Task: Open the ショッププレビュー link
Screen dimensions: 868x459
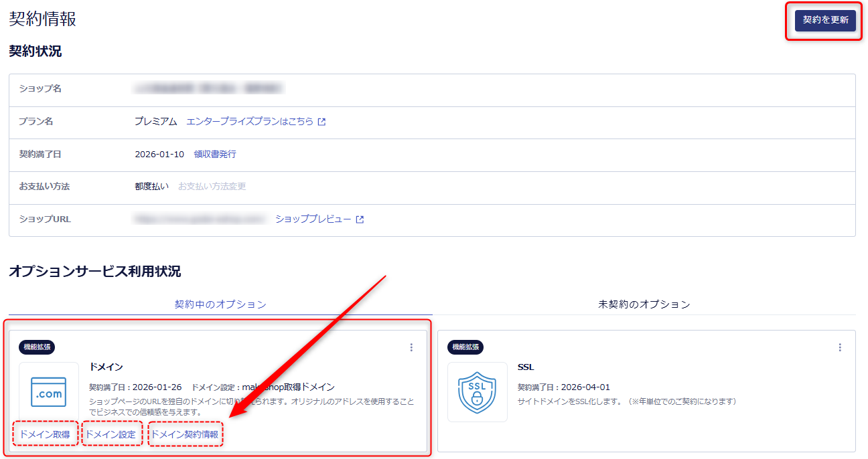Action: coord(313,219)
